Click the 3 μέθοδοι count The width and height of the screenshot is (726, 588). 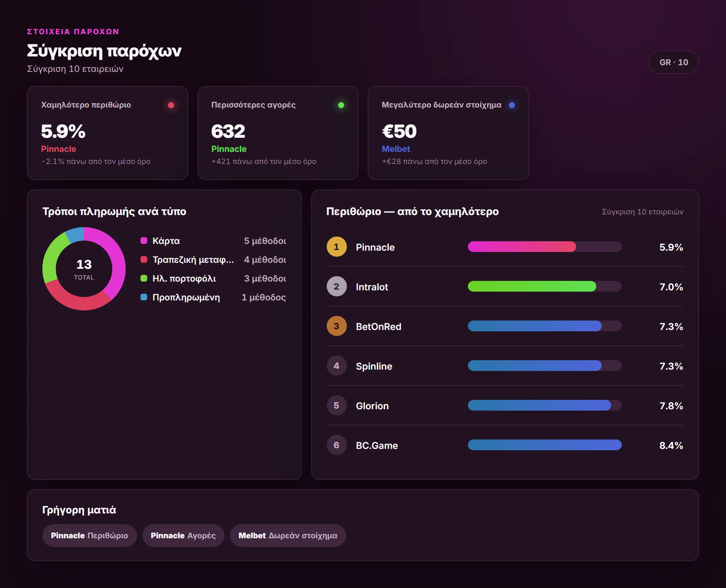coord(265,279)
